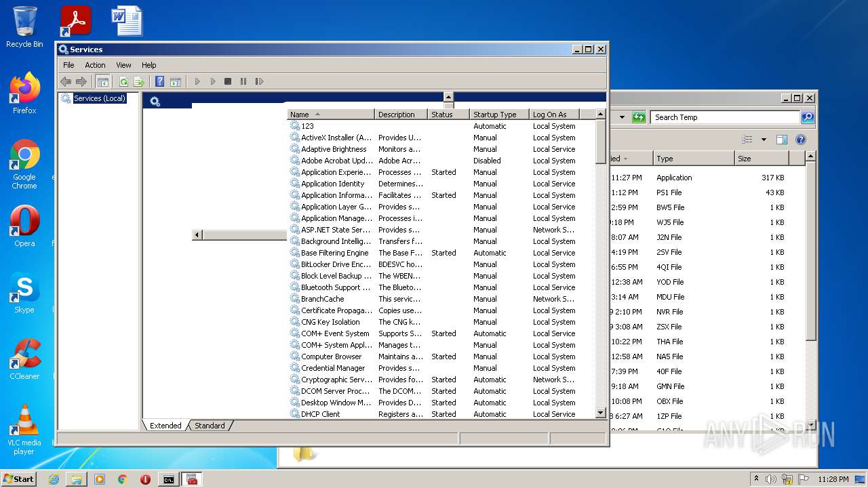Viewport: 868px width, 488px height.
Task: Click the Back arrow in Services toolbar
Action: tap(66, 81)
